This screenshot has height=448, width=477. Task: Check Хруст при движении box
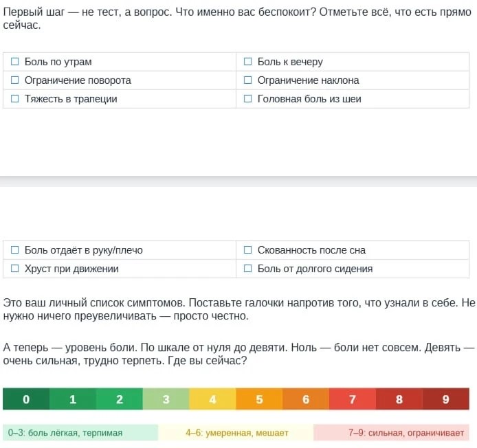click(x=14, y=268)
